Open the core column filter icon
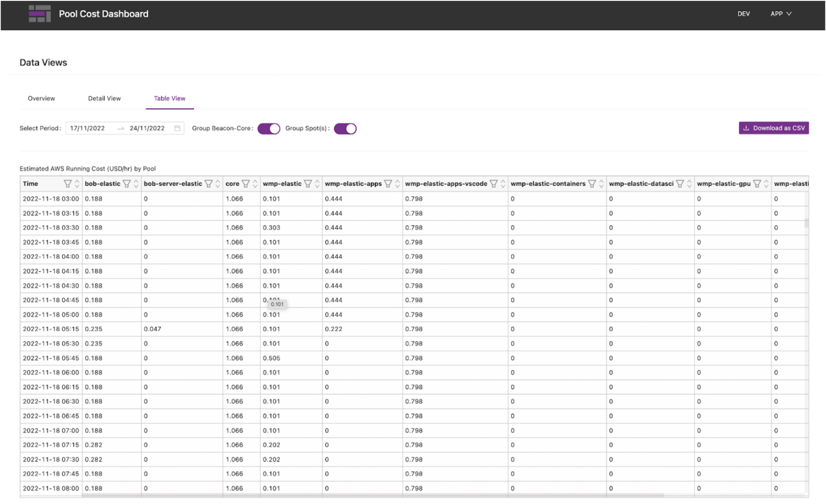 pos(246,184)
